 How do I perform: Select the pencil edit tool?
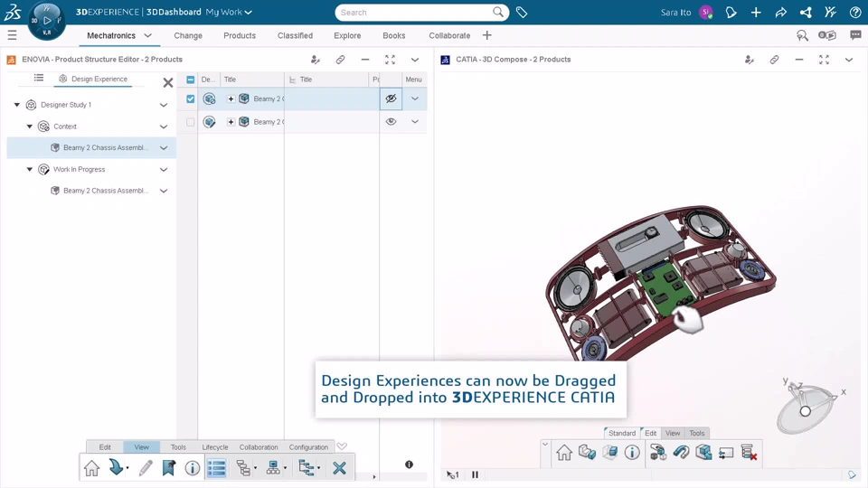tap(146, 468)
